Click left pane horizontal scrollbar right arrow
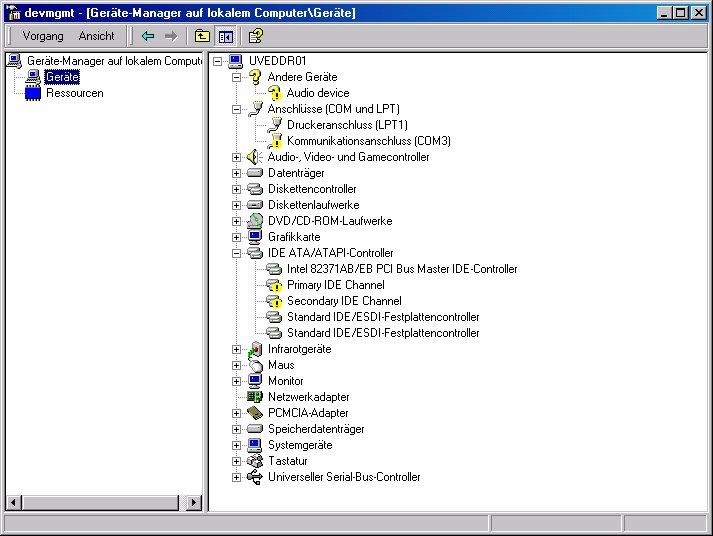713x536 pixels. point(194,503)
